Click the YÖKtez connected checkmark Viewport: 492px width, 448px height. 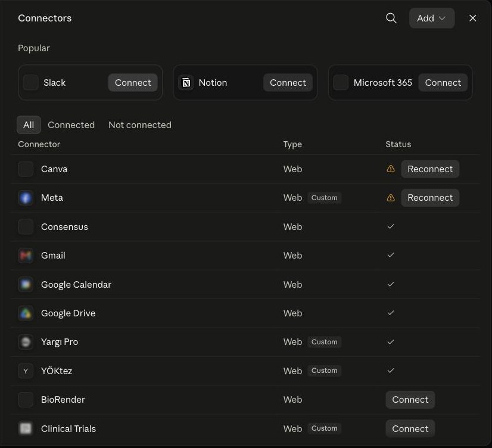[x=391, y=371]
